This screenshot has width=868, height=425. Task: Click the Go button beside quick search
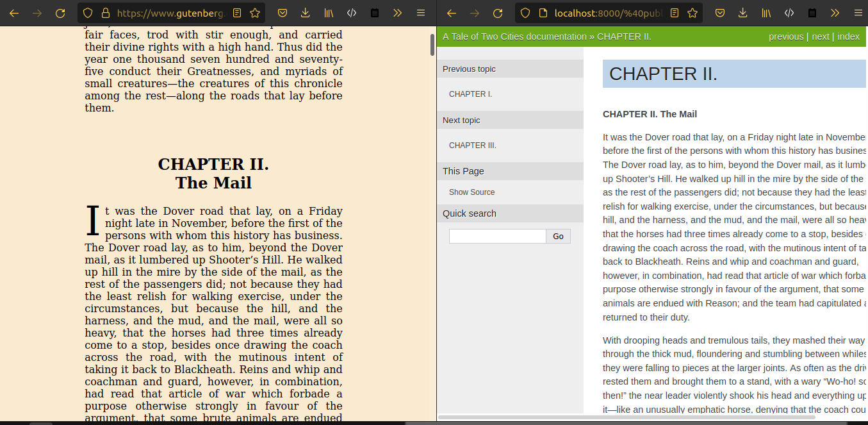tap(558, 237)
